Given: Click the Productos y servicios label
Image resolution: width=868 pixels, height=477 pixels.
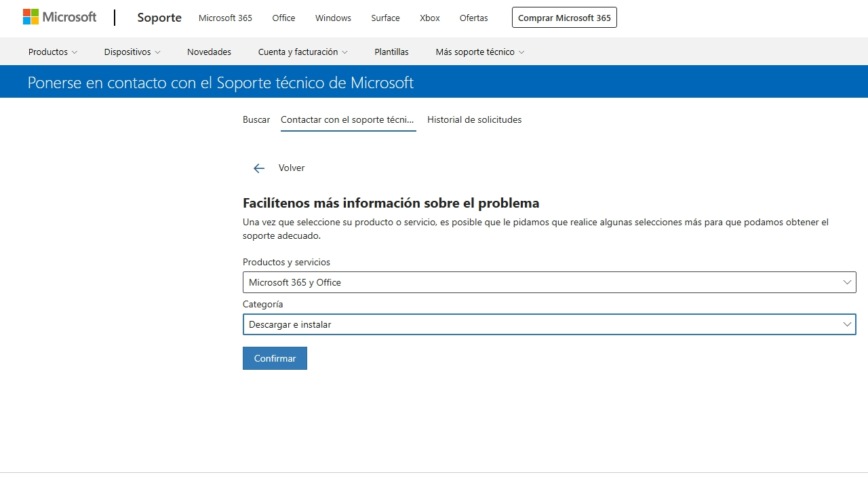Looking at the screenshot, I should 286,262.
